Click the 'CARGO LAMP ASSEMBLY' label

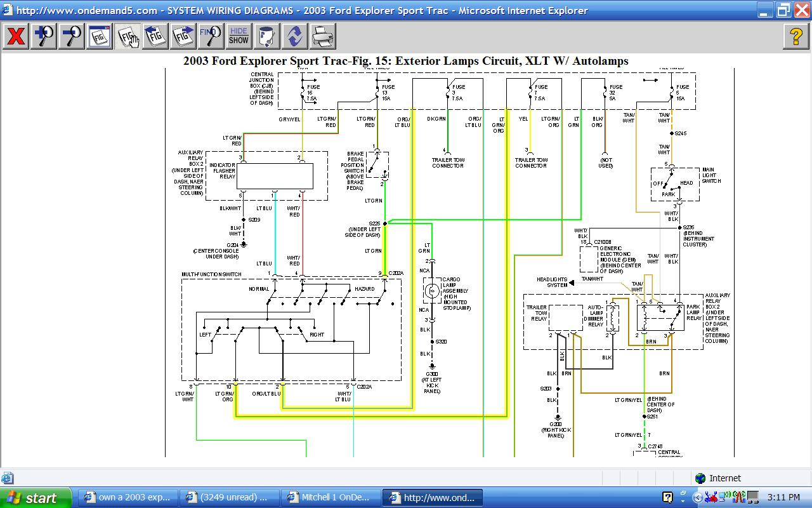pos(456,293)
